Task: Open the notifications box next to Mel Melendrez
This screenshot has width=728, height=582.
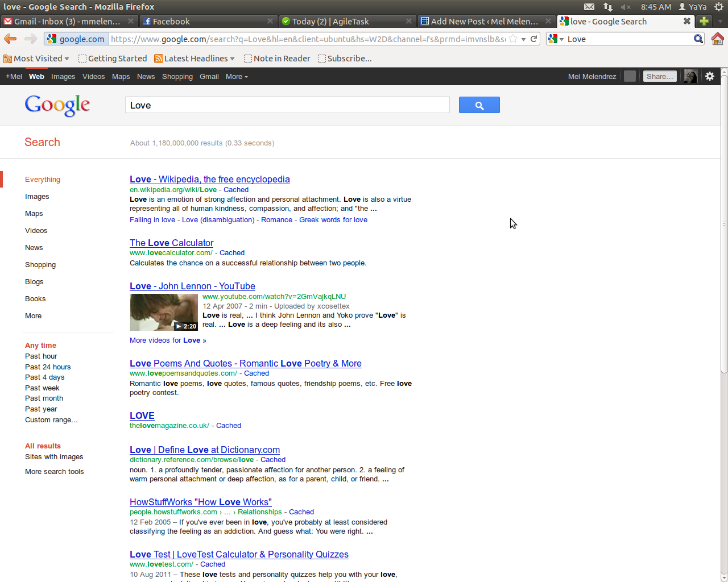Action: click(x=630, y=76)
